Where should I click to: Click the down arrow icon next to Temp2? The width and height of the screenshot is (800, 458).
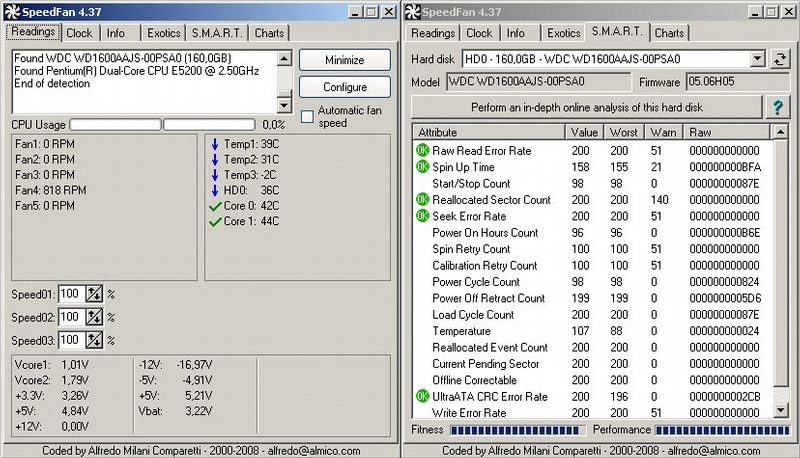[x=215, y=160]
